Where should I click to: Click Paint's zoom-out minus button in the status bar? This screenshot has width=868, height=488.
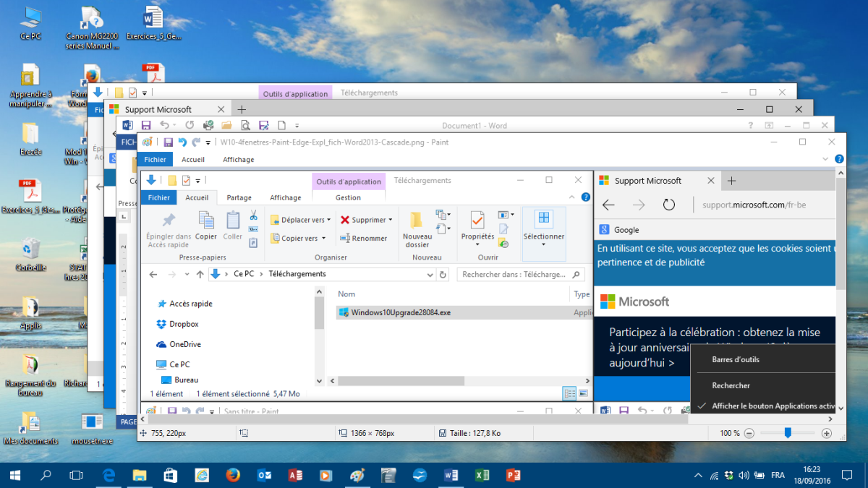click(749, 433)
